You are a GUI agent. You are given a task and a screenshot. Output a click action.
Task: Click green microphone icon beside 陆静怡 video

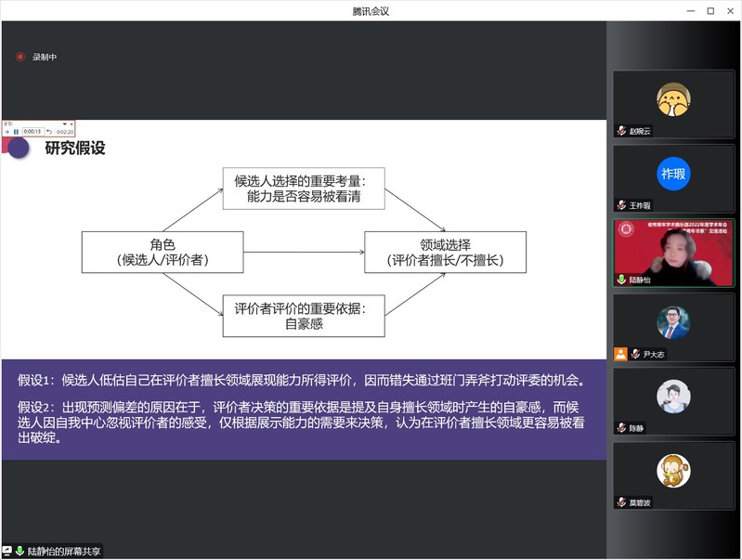click(x=621, y=279)
